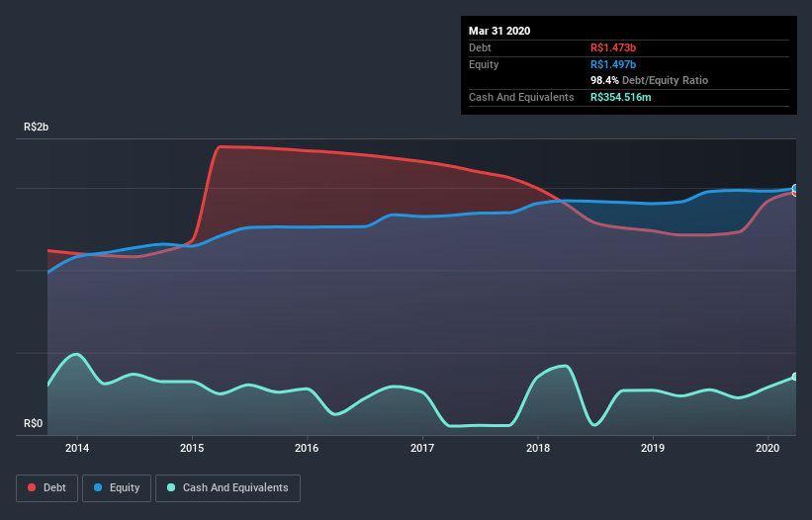Click the 2017 x-axis label
Viewport: 812px width, 520px height.
point(422,448)
